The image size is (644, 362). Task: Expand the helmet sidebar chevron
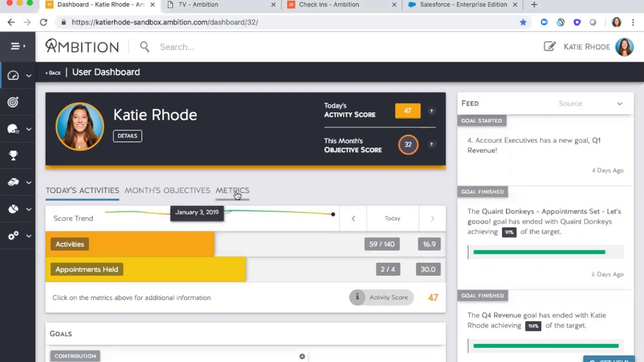[29, 129]
